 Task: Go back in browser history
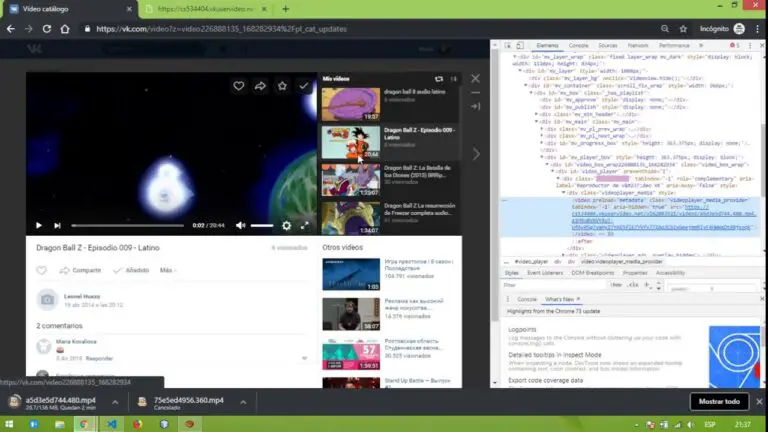(x=11, y=29)
